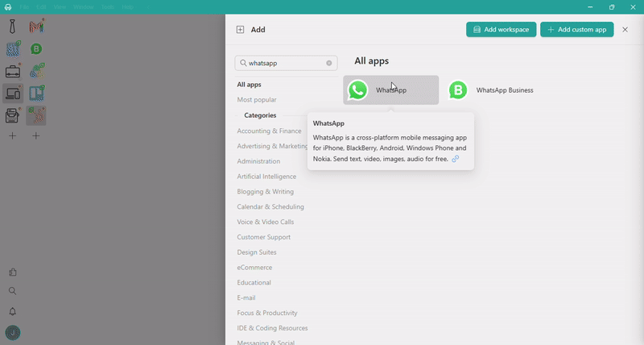Filter by Administration category
The image size is (644, 345).
click(258, 161)
